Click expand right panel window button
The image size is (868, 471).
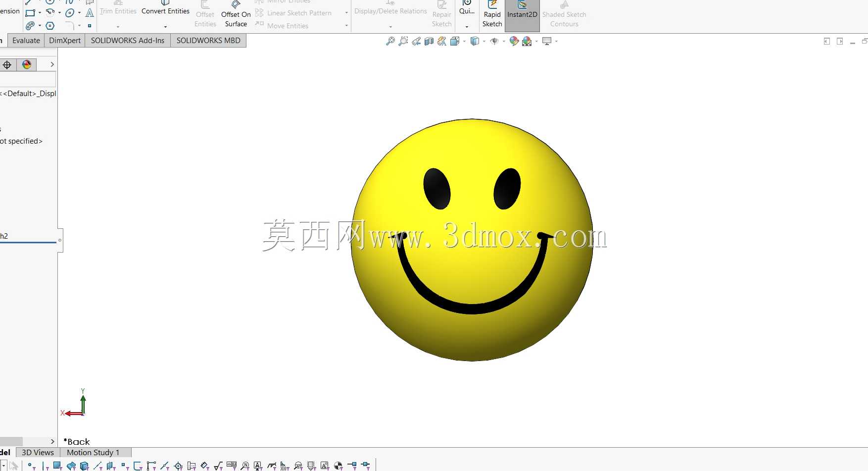tap(840, 41)
